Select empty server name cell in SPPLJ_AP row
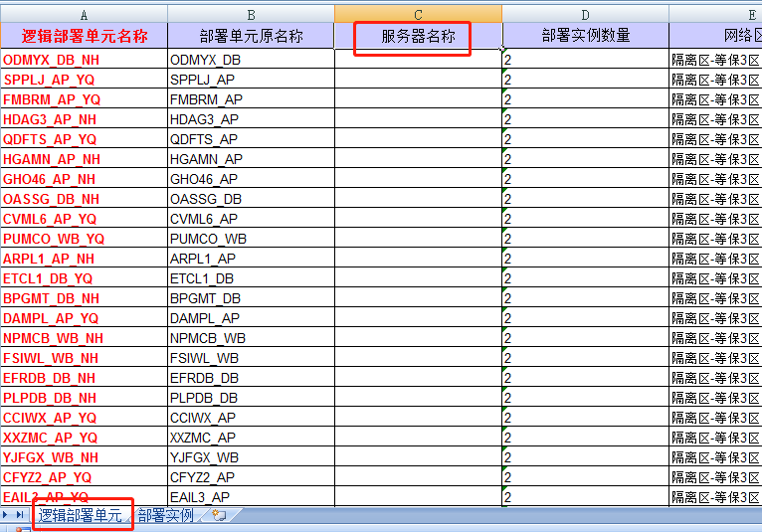This screenshot has height=532, width=762. point(418,80)
